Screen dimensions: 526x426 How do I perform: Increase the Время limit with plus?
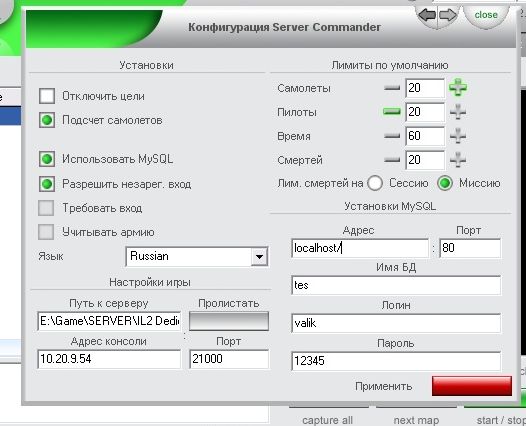coord(458,136)
